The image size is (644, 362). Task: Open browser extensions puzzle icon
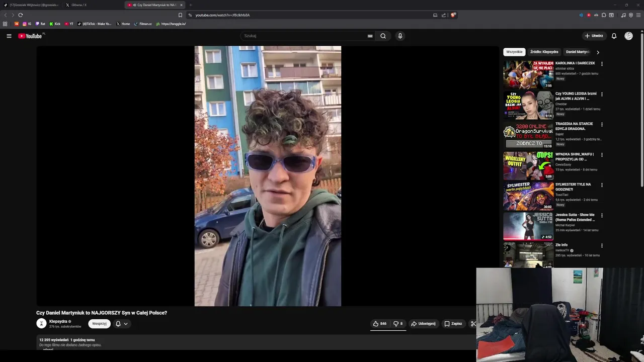pyautogui.click(x=604, y=15)
